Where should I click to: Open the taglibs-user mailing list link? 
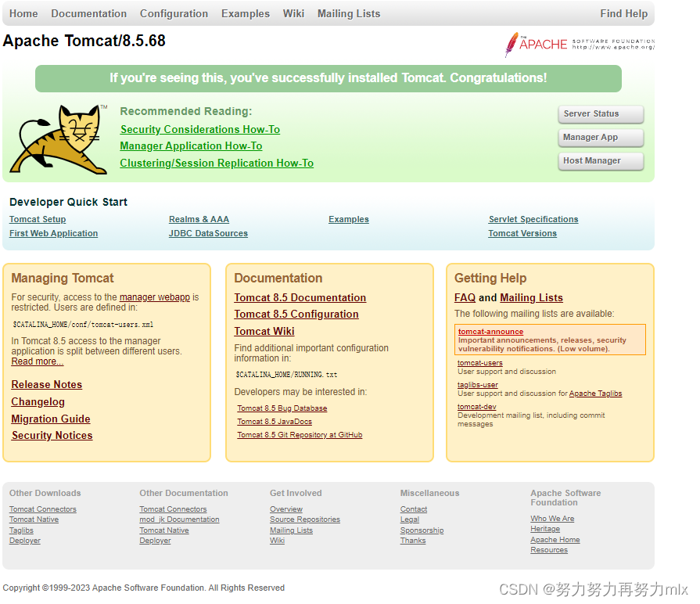pyautogui.click(x=478, y=385)
